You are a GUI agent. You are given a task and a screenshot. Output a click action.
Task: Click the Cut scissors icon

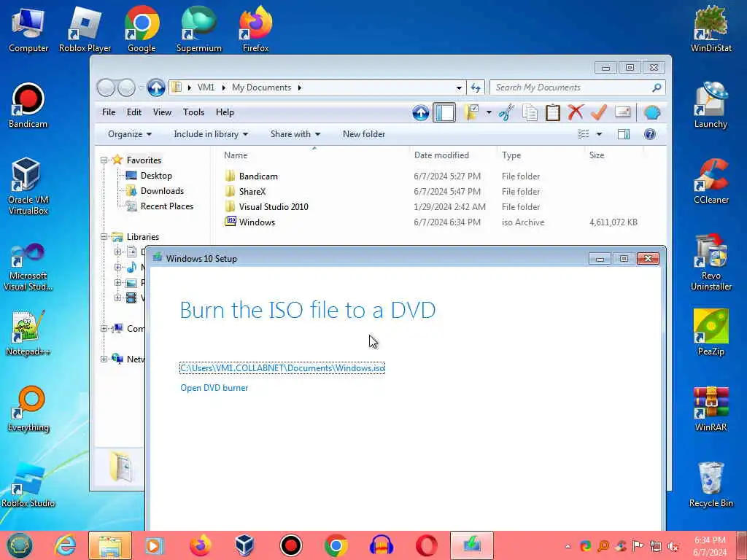point(506,113)
